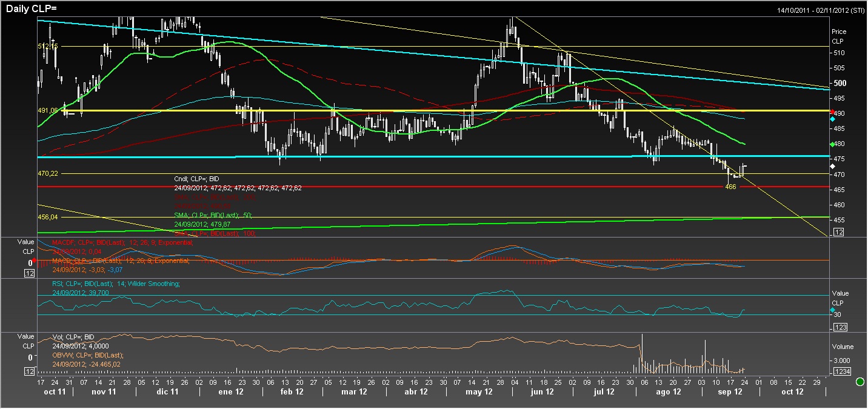Open the date range 14/10/2011 - 02/11/2012 selector

point(820,10)
